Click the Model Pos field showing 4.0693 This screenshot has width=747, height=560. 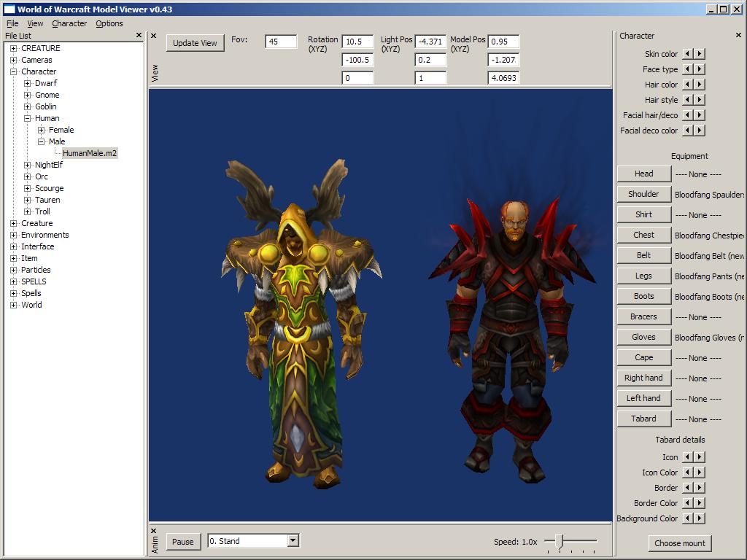(x=503, y=77)
